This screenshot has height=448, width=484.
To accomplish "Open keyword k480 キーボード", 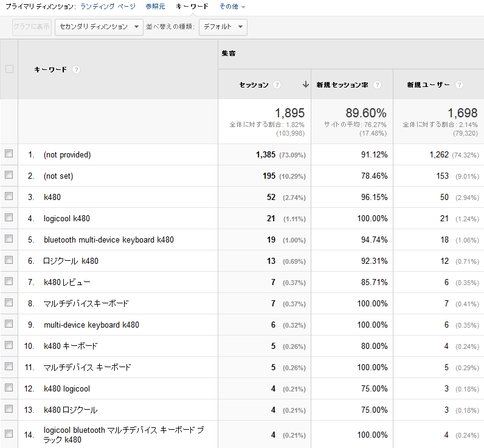I will [71, 346].
